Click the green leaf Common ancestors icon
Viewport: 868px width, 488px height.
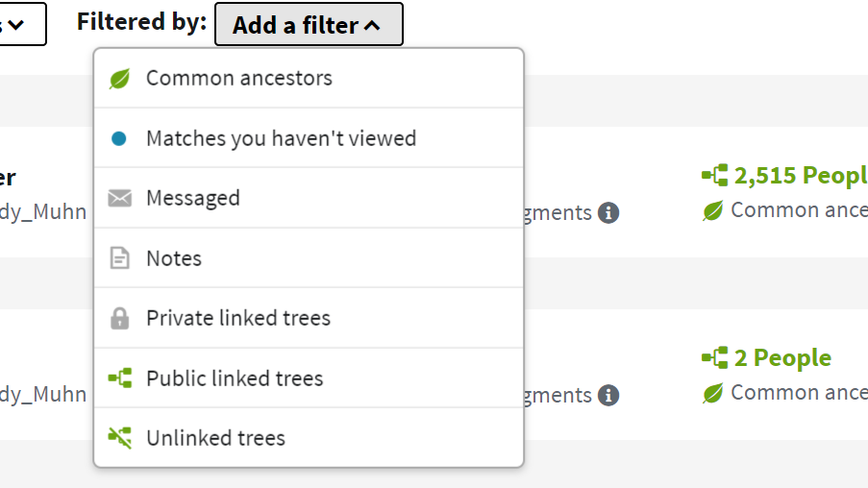pyautogui.click(x=119, y=79)
